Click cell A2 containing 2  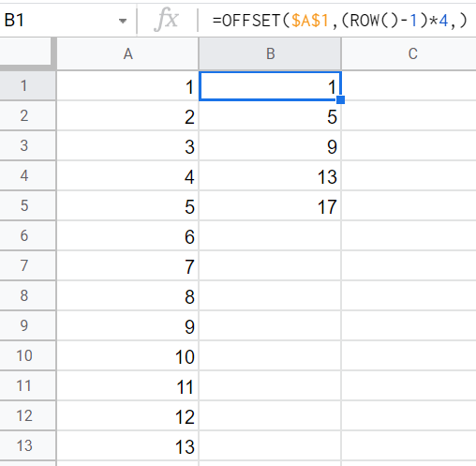coord(127,115)
